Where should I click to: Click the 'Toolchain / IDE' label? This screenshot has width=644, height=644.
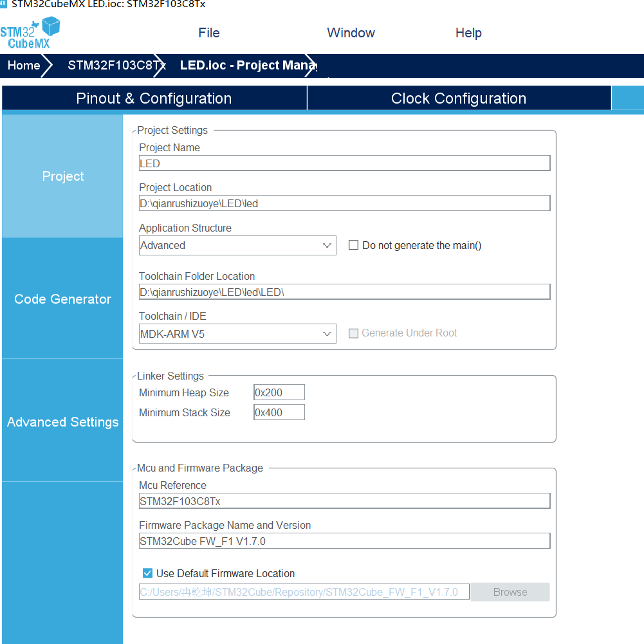[172, 316]
